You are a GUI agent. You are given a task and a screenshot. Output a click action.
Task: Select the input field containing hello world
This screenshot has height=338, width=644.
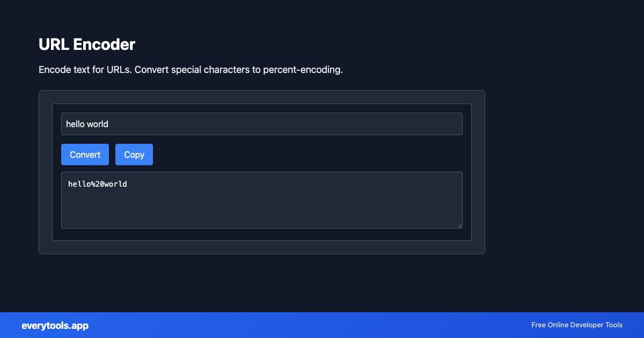(x=262, y=124)
